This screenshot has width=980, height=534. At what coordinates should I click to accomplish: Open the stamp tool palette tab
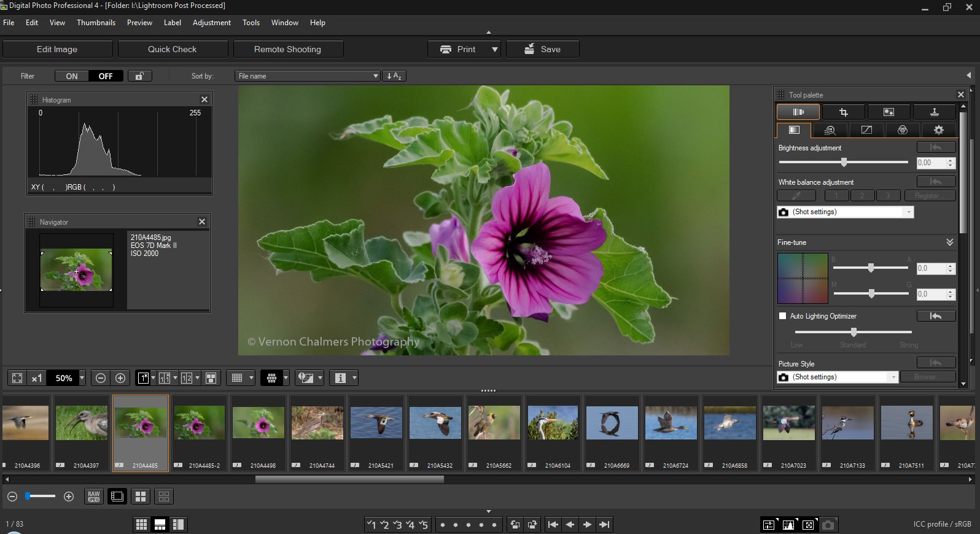934,112
